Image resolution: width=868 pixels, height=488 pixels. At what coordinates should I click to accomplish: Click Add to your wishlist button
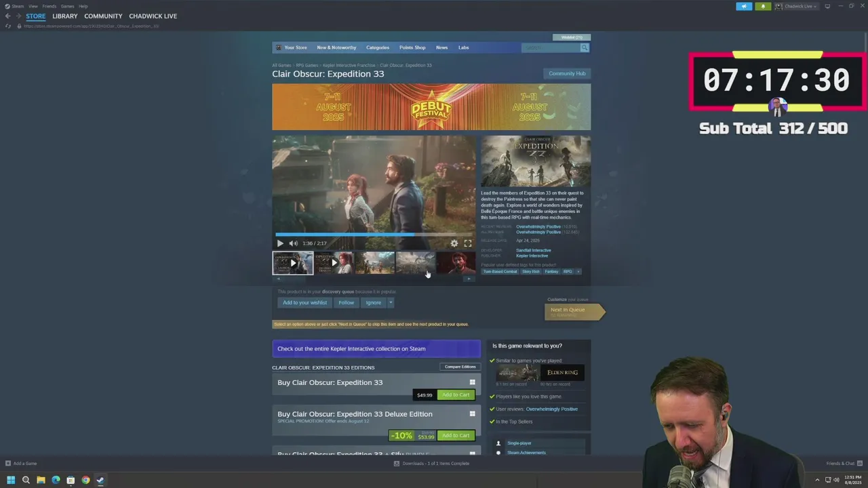pos(304,302)
